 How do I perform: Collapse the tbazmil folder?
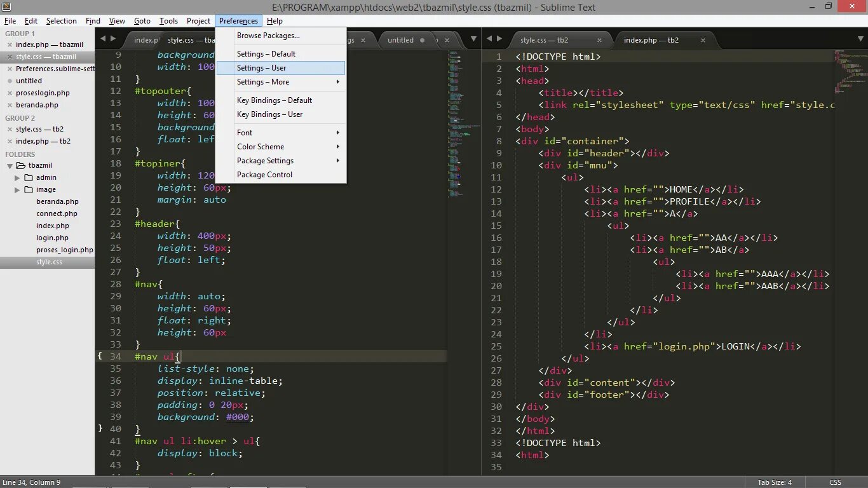10,166
